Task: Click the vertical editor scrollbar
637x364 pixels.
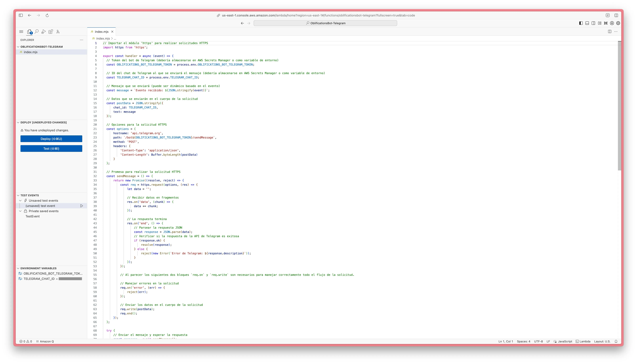Action: point(619,106)
